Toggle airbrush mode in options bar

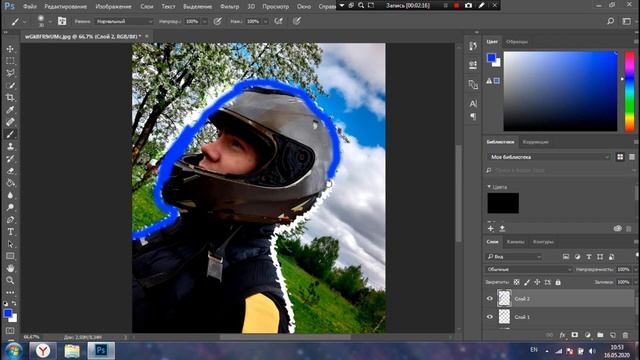279,21
